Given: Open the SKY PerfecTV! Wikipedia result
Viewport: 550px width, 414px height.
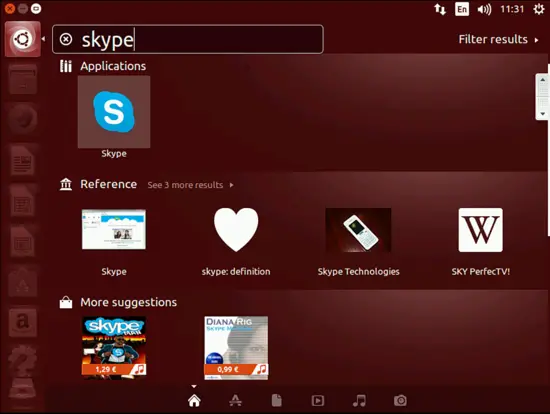Looking at the screenshot, I should tap(481, 242).
